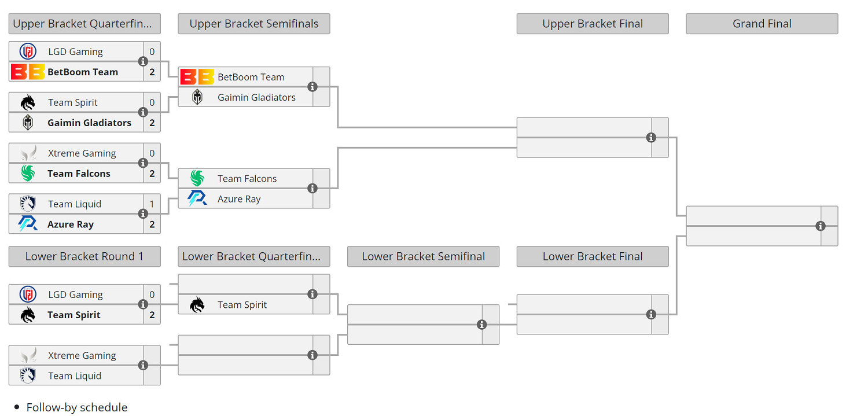Show match details for BetBoom Team vs Gaimin Gladiators

tap(312, 87)
